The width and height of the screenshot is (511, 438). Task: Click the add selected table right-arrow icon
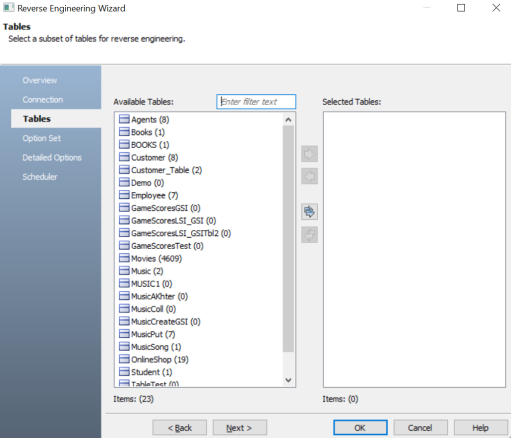[x=309, y=154]
